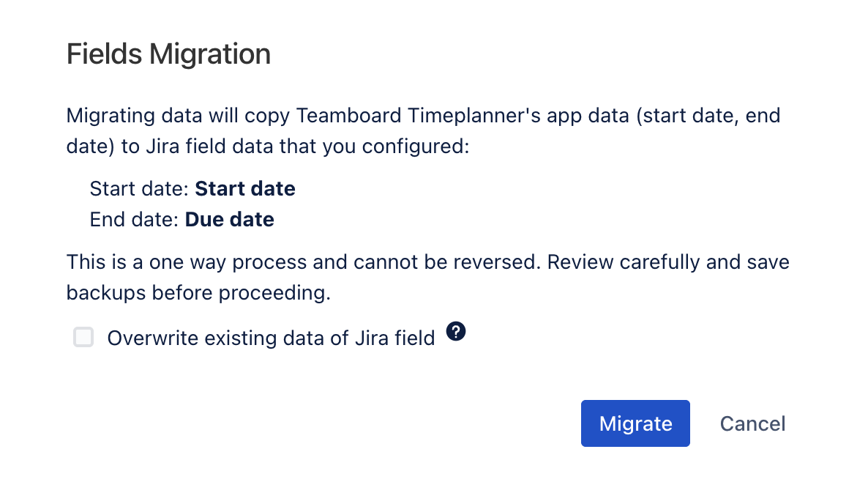
Task: Click the bold Start date field value
Action: click(x=245, y=189)
